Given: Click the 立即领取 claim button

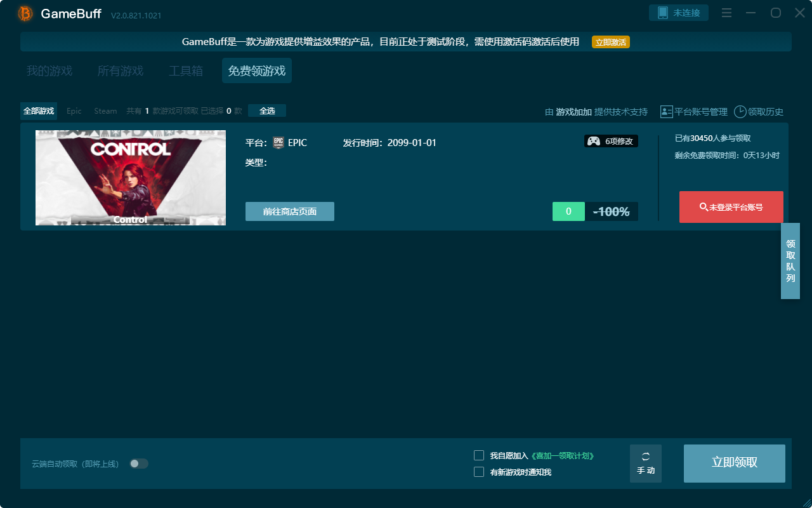Looking at the screenshot, I should 734,464.
